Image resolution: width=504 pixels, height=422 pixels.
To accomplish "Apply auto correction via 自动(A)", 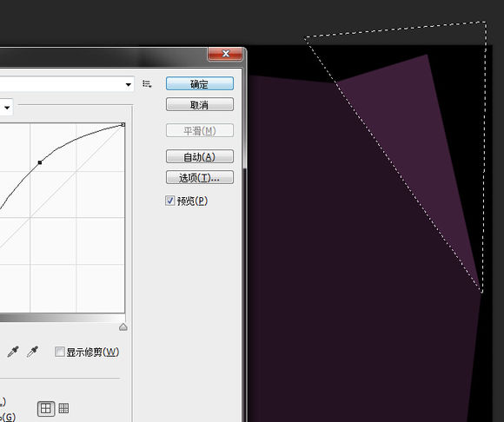I will click(200, 156).
